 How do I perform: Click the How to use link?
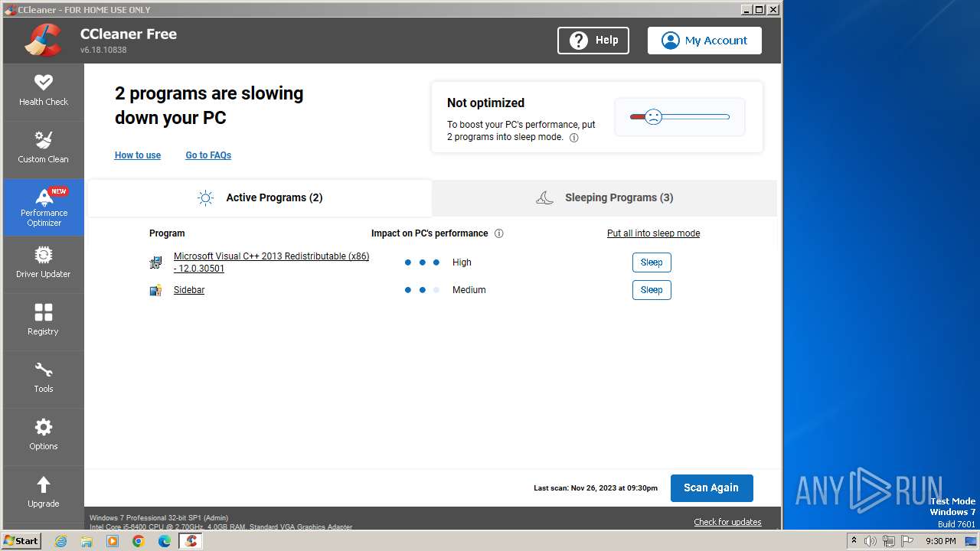tap(138, 155)
